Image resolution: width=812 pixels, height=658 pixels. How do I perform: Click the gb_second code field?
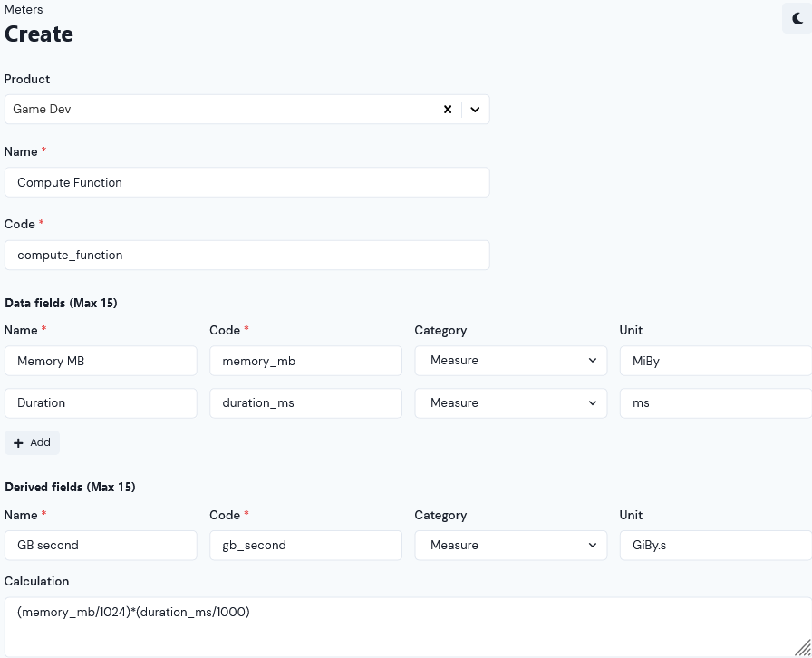click(x=305, y=545)
